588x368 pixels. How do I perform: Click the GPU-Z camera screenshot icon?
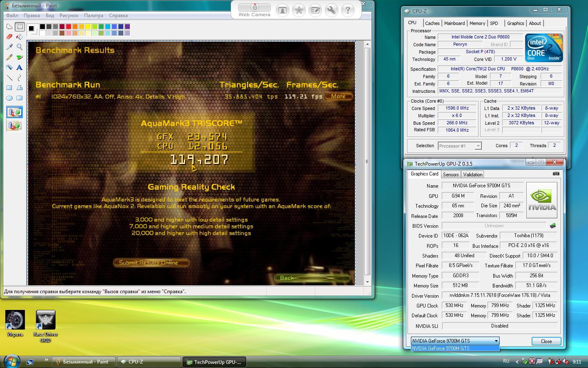pyautogui.click(x=556, y=174)
